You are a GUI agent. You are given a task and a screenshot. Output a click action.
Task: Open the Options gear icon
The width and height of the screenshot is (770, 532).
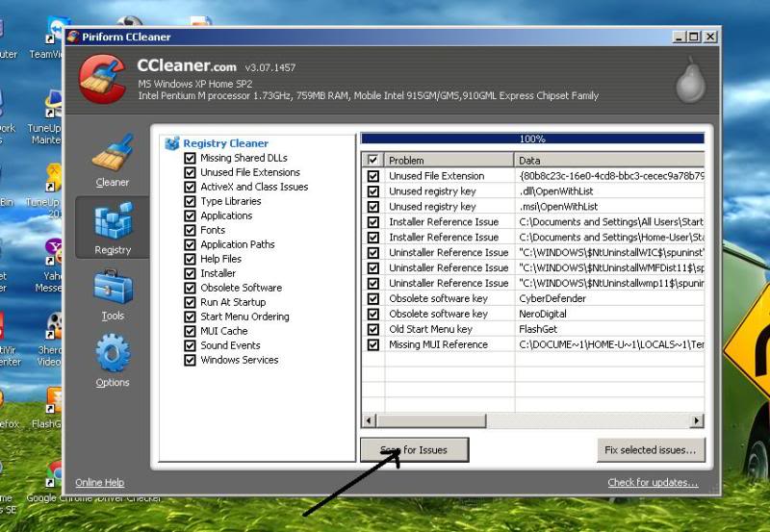[x=113, y=354]
